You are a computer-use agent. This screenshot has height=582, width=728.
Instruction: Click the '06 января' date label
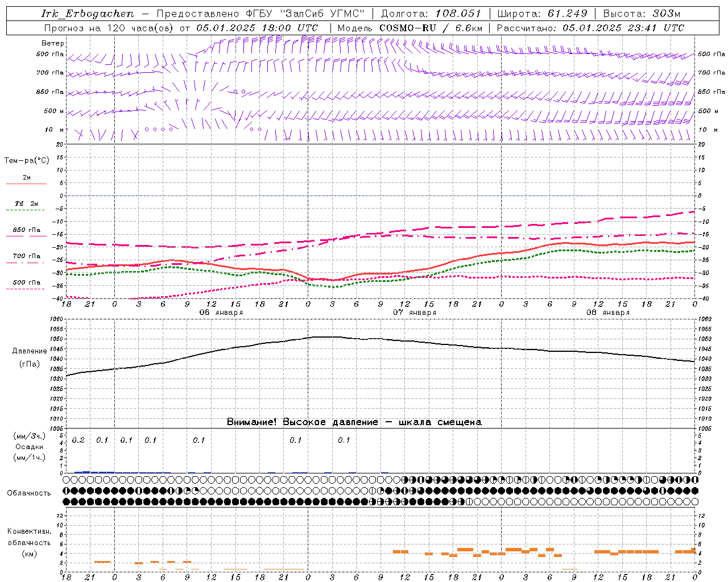tap(221, 313)
